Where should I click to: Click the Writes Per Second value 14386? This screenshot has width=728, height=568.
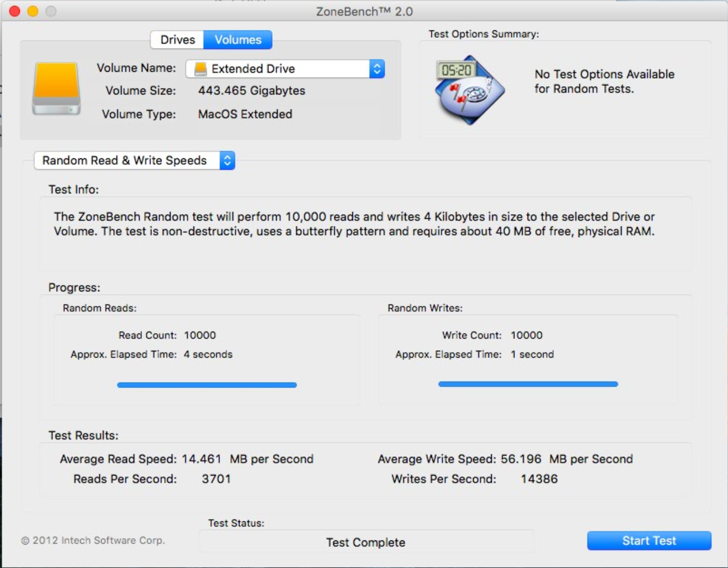[539, 479]
